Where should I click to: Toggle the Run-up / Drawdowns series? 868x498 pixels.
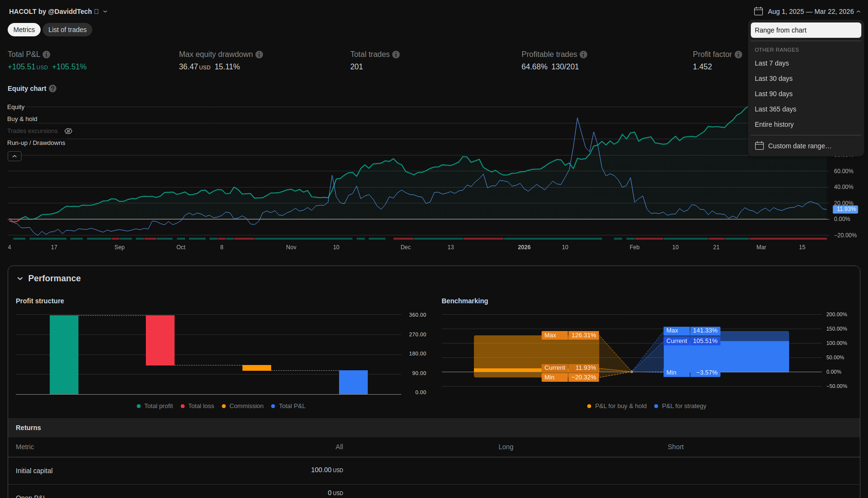click(x=36, y=143)
